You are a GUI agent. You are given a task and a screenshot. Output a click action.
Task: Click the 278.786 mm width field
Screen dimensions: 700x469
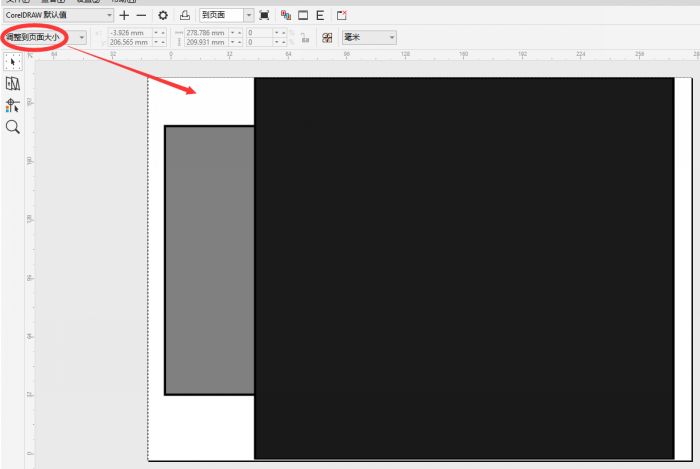(206, 33)
